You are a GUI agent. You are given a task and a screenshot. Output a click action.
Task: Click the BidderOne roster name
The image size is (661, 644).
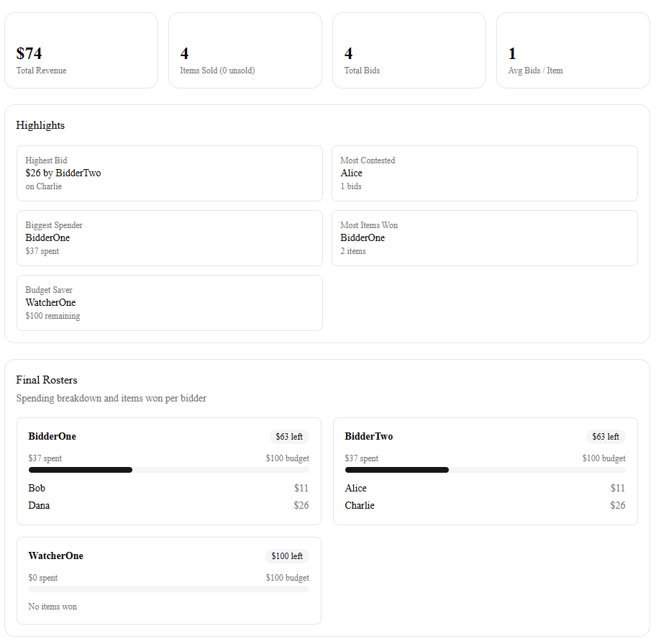tap(52, 436)
